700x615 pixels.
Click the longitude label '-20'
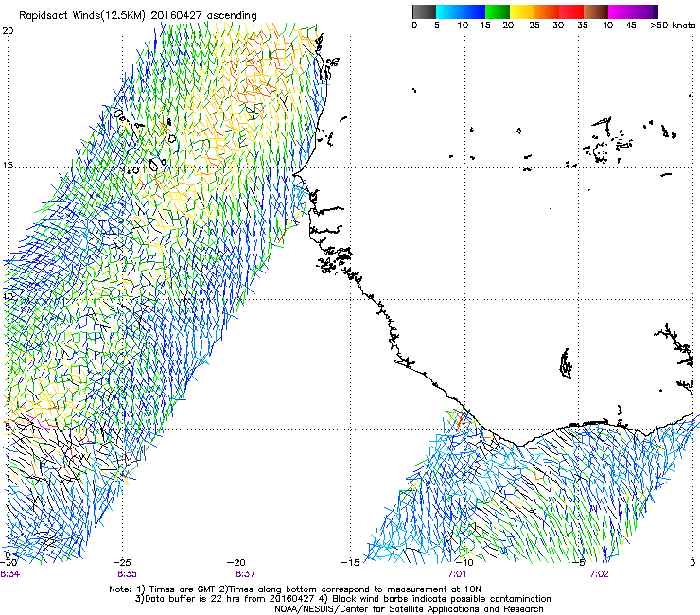(236, 562)
